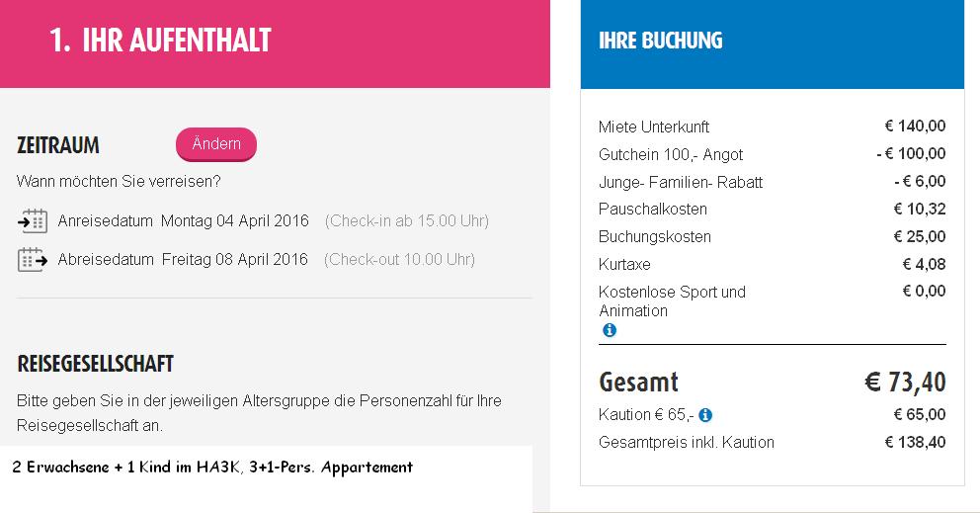
Task: Click the REISEGESELLSCHAFT heading
Action: [x=96, y=364]
